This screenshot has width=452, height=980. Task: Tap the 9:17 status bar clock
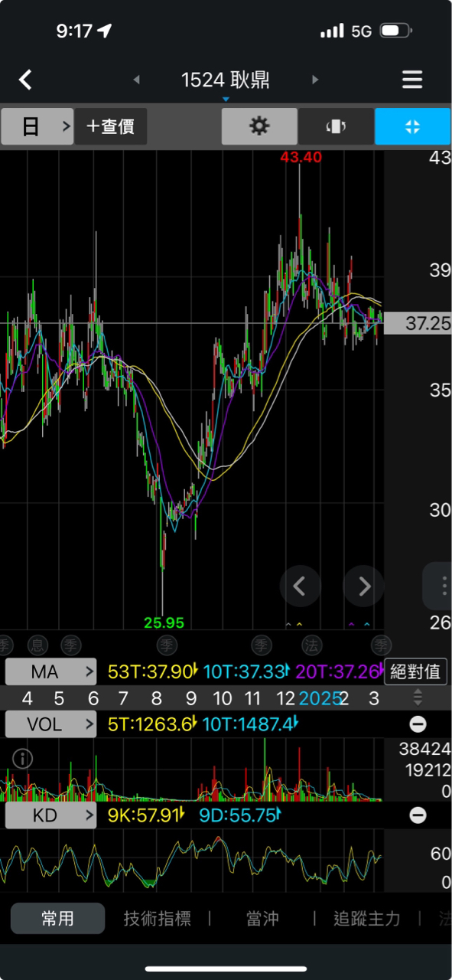tap(73, 31)
